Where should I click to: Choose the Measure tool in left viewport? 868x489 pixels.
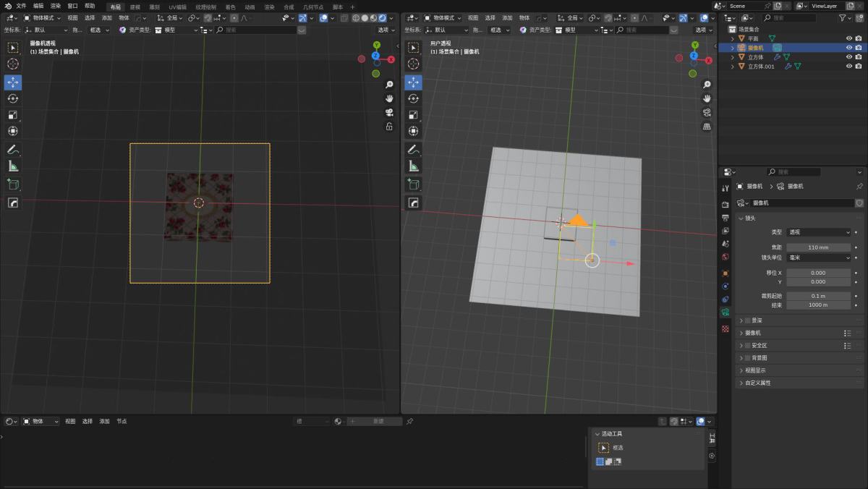(x=13, y=166)
